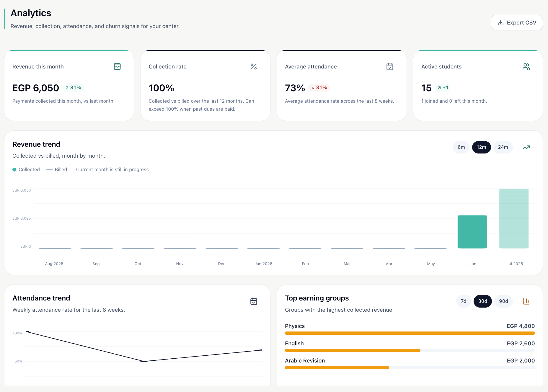Click the Jul 2026 revenue bar
Viewport: 548px width, 392px height.
[x=514, y=218]
